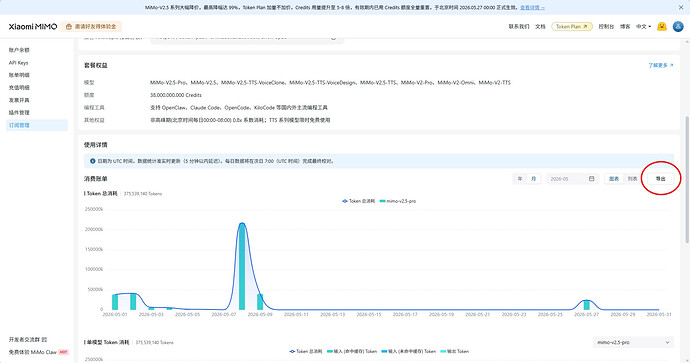Click the calendar icon in date picker
690x363 pixels.
[x=591, y=179]
